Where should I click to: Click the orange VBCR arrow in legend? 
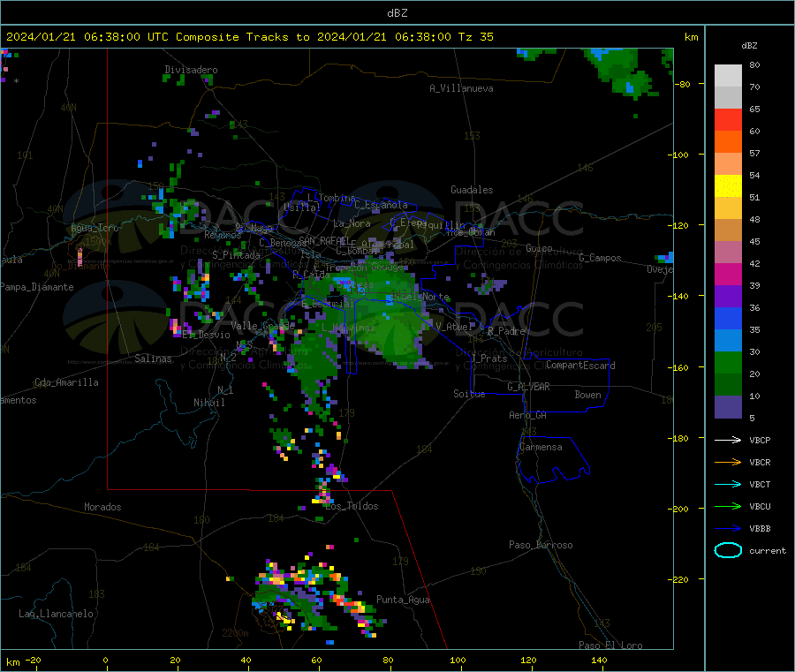pos(728,462)
